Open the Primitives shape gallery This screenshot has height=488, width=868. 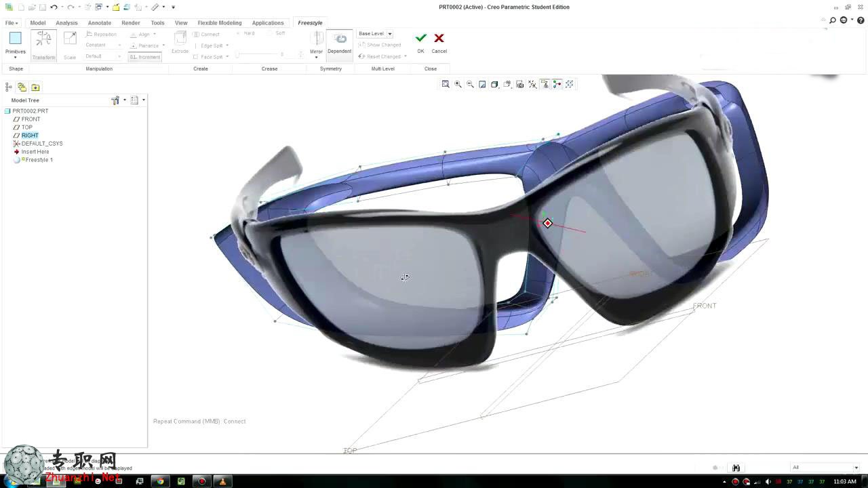pyautogui.click(x=15, y=43)
